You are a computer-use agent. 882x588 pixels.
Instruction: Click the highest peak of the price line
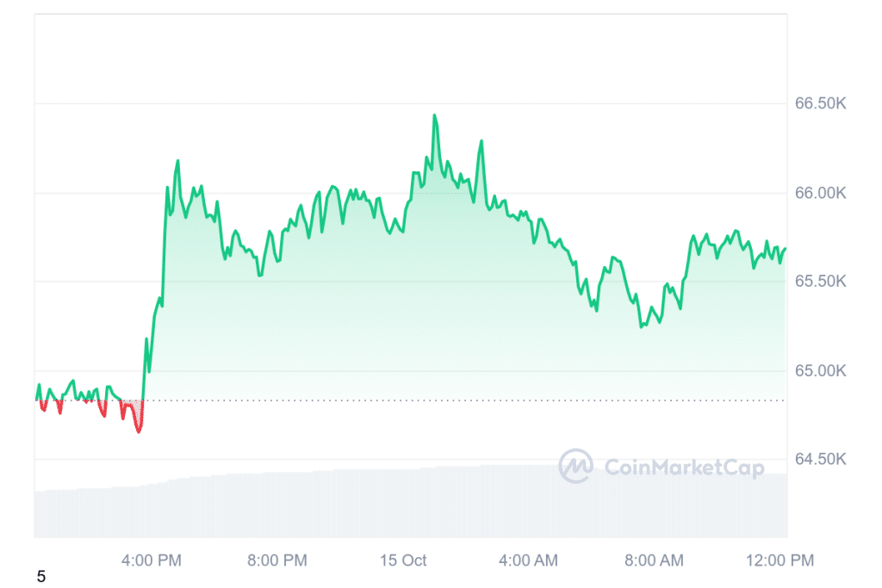434,115
